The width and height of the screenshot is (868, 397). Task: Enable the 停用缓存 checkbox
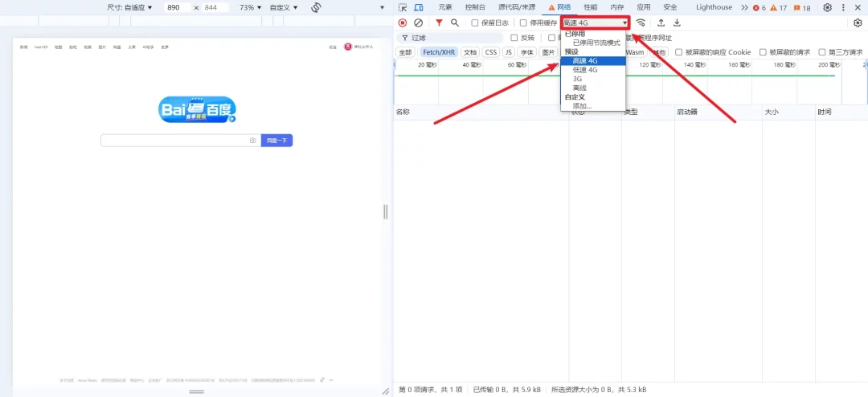[523, 23]
